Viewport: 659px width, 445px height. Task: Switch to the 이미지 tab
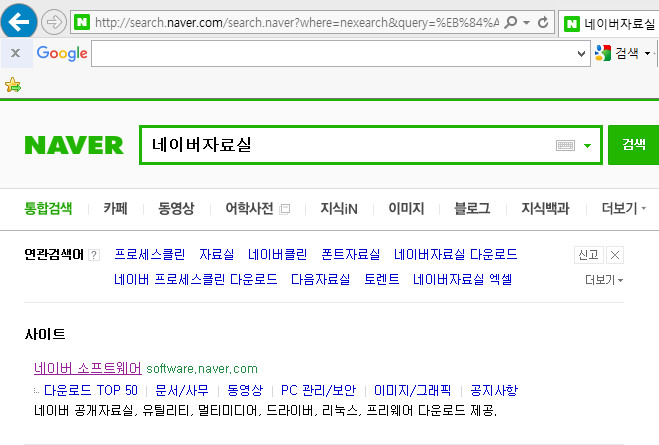pyautogui.click(x=406, y=208)
